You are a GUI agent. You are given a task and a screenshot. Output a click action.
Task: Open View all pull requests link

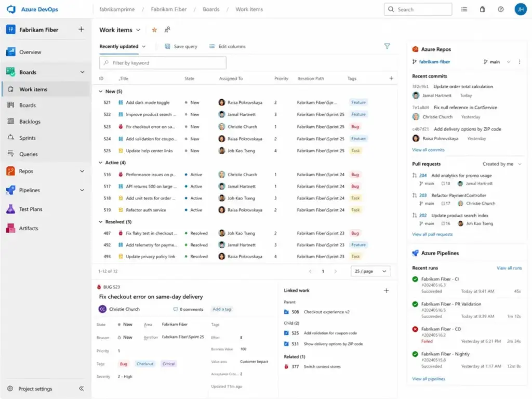[432, 234]
